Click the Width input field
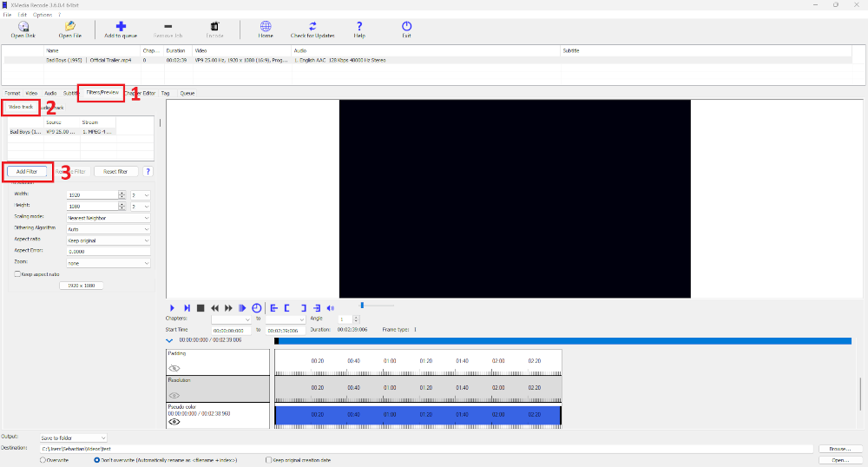Screen dimensions: 868x467 [93, 194]
